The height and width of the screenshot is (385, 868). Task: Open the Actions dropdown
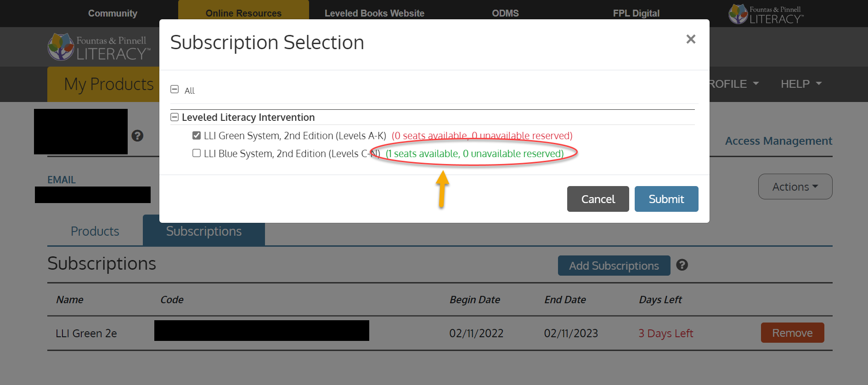coord(795,187)
